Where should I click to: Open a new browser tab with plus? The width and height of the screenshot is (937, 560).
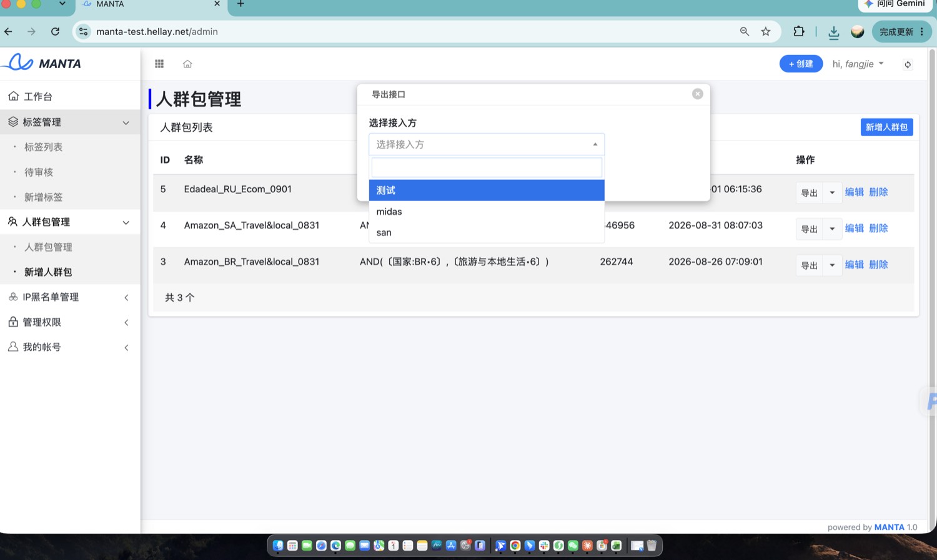(240, 4)
